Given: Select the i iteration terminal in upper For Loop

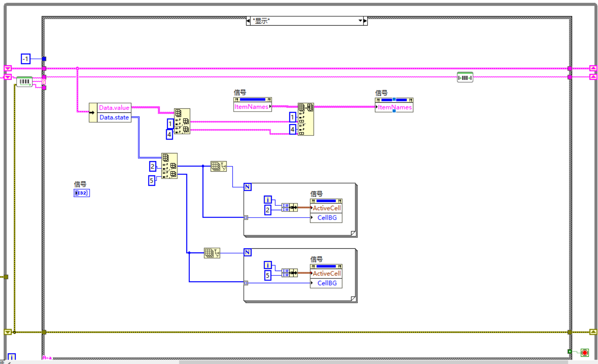Looking at the screenshot, I should click(267, 199).
